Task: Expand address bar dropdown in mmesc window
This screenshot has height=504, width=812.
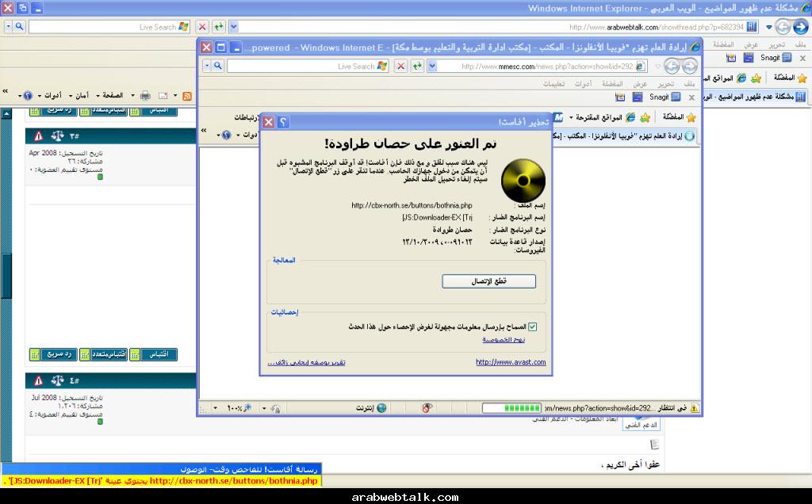Action: tap(432, 67)
